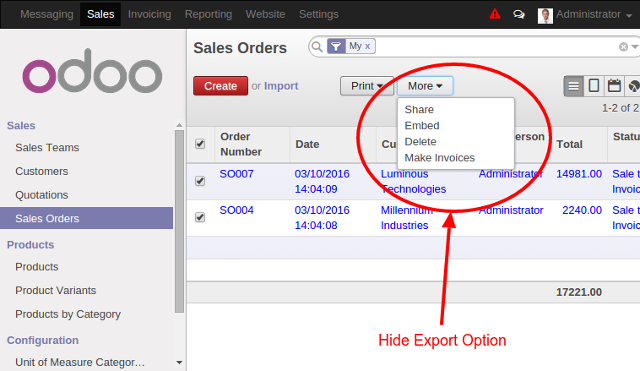Switch to list view icon
This screenshot has height=371, width=640.
point(573,86)
